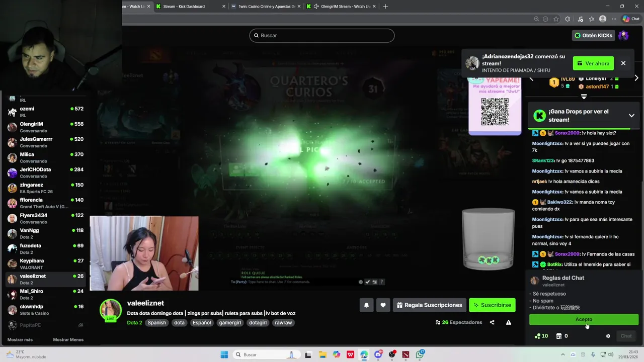This screenshot has width=644, height=362.
Task: Click the taskbar volume speaker icon
Action: [611, 354]
